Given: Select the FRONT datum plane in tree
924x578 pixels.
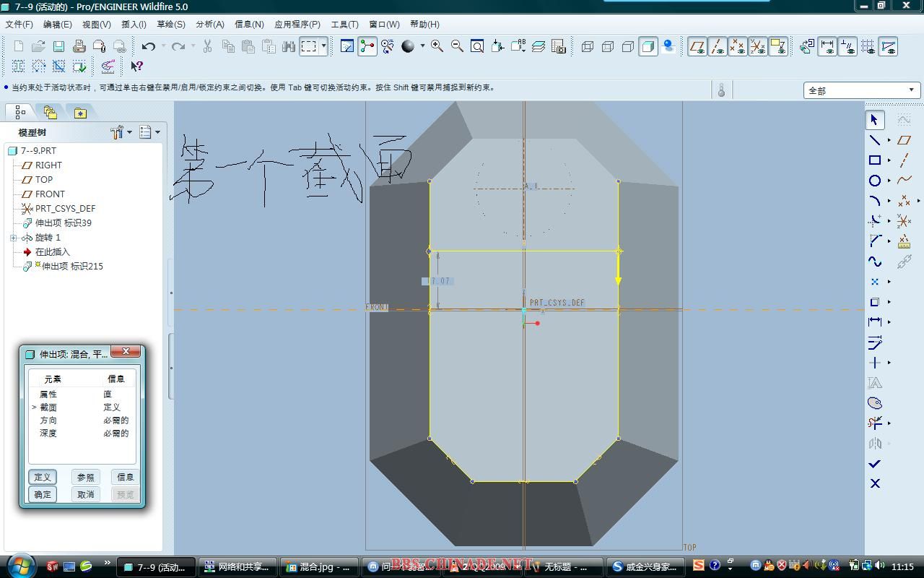Looking at the screenshot, I should pos(50,194).
